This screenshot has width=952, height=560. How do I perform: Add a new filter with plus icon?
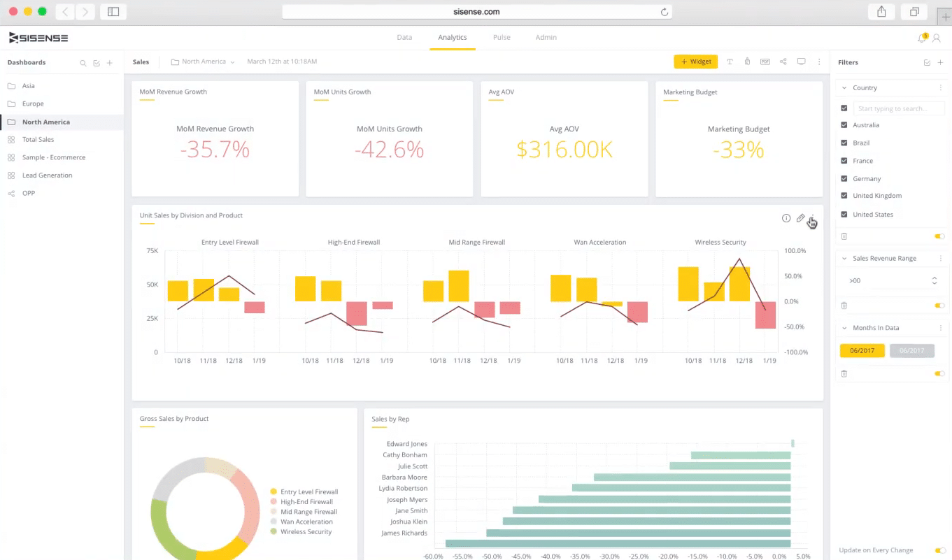[941, 63]
